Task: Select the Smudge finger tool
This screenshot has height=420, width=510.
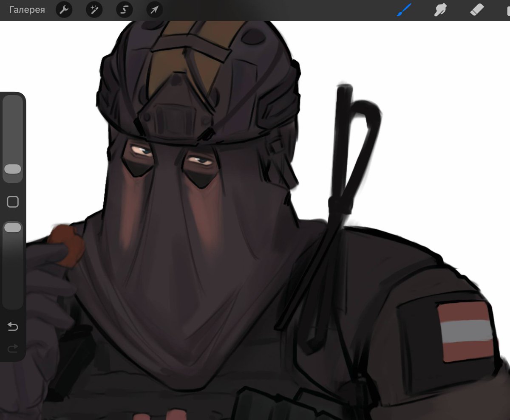Action: coord(440,10)
